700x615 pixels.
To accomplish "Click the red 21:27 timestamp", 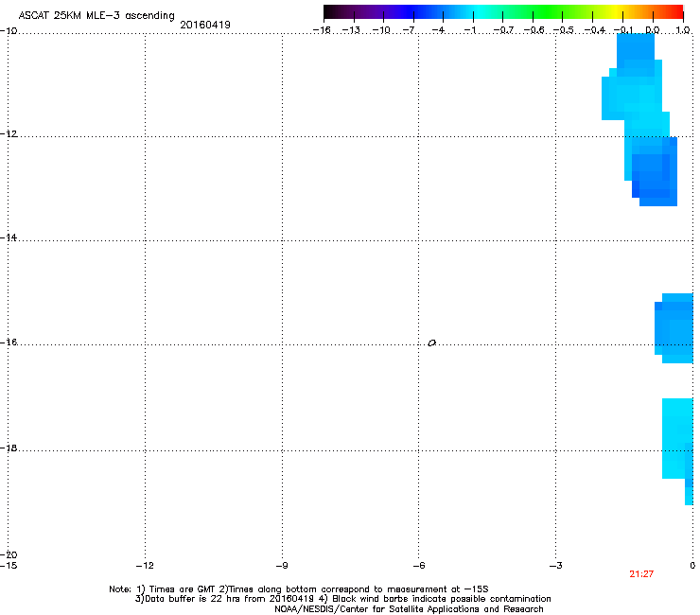I will click(x=641, y=574).
